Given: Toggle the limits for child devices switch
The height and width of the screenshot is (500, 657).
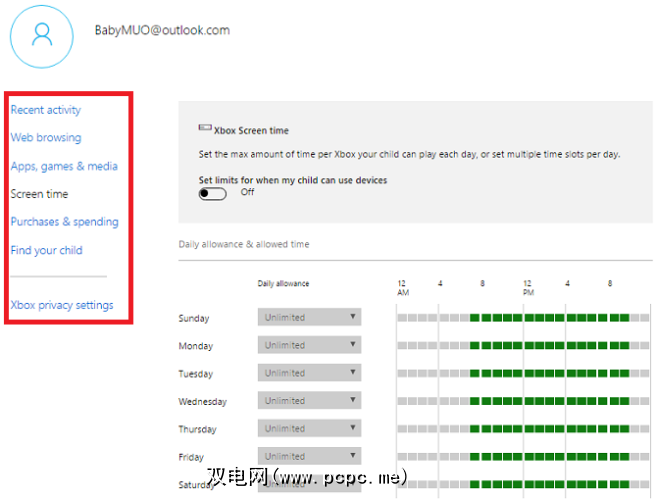Looking at the screenshot, I should coord(212,194).
